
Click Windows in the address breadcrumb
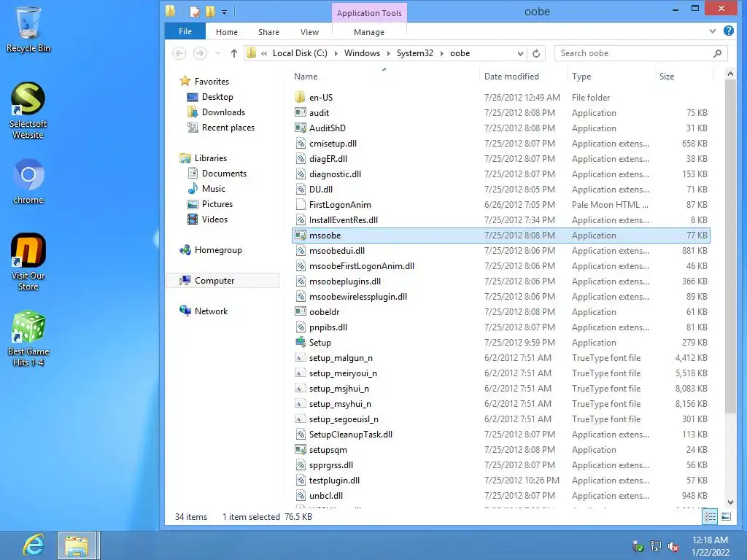pos(362,53)
